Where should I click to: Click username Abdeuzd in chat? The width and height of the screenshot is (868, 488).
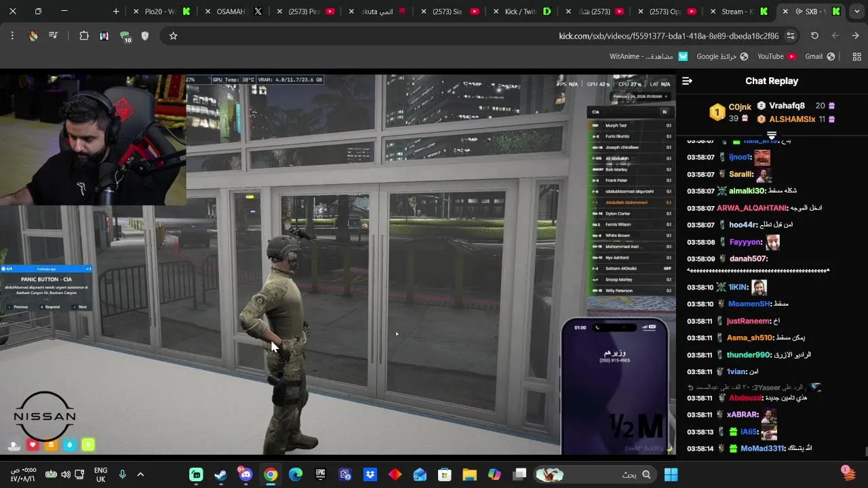click(x=746, y=399)
